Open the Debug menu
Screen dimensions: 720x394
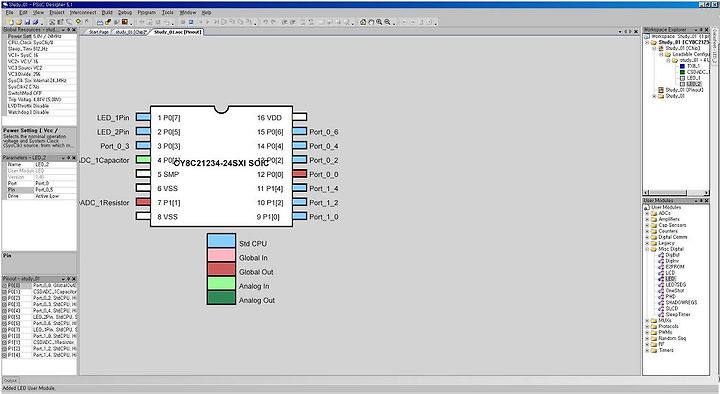click(x=125, y=12)
